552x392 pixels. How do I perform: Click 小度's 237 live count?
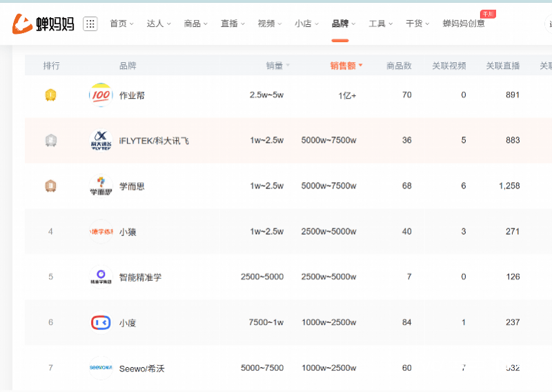click(x=513, y=322)
